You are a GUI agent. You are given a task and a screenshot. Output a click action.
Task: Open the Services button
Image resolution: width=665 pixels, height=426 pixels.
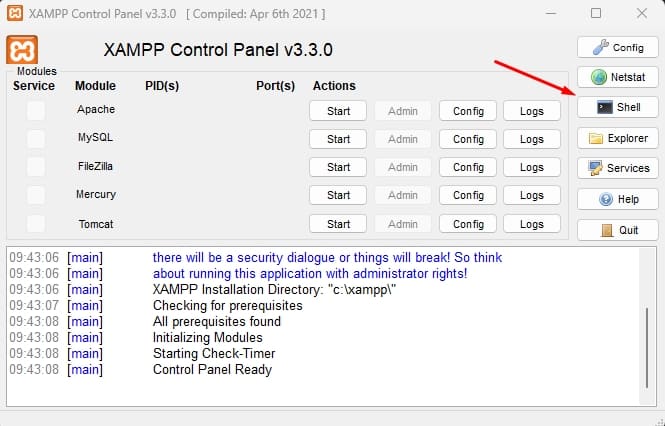point(617,168)
